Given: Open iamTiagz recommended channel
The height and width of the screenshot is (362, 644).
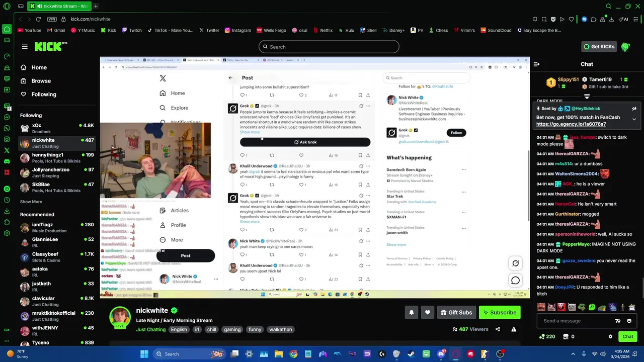Looking at the screenshot, I should pos(57,227).
